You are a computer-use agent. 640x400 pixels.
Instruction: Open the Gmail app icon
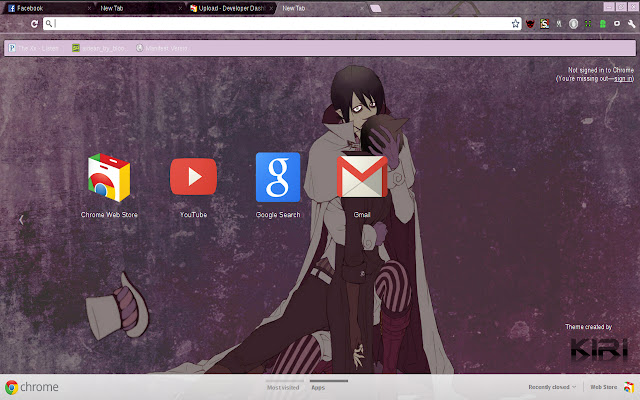[x=362, y=177]
